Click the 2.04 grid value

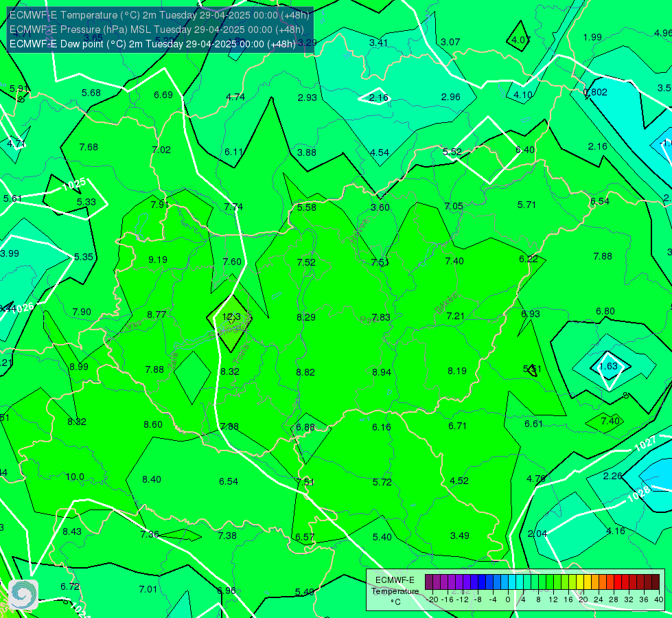pyautogui.click(x=537, y=533)
